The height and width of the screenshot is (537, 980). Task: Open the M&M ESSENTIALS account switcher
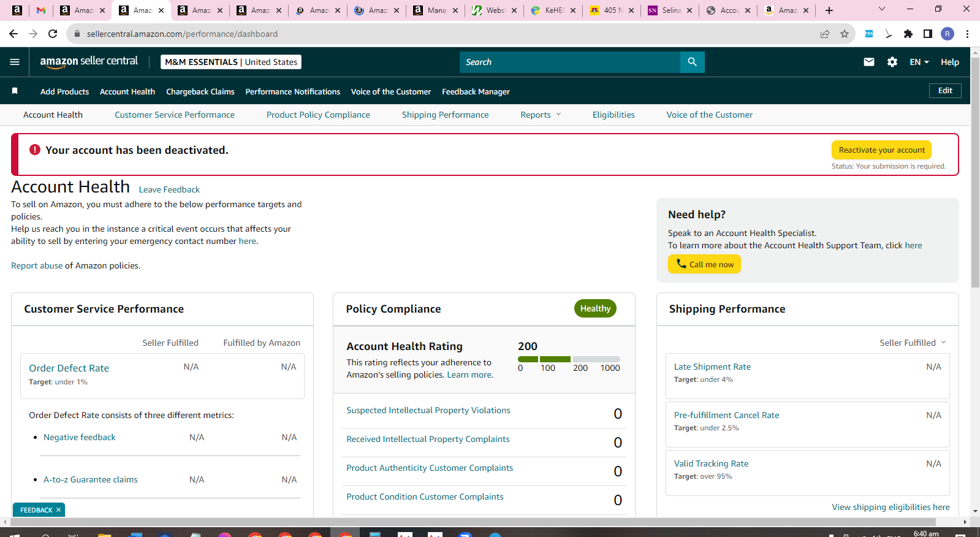(231, 62)
